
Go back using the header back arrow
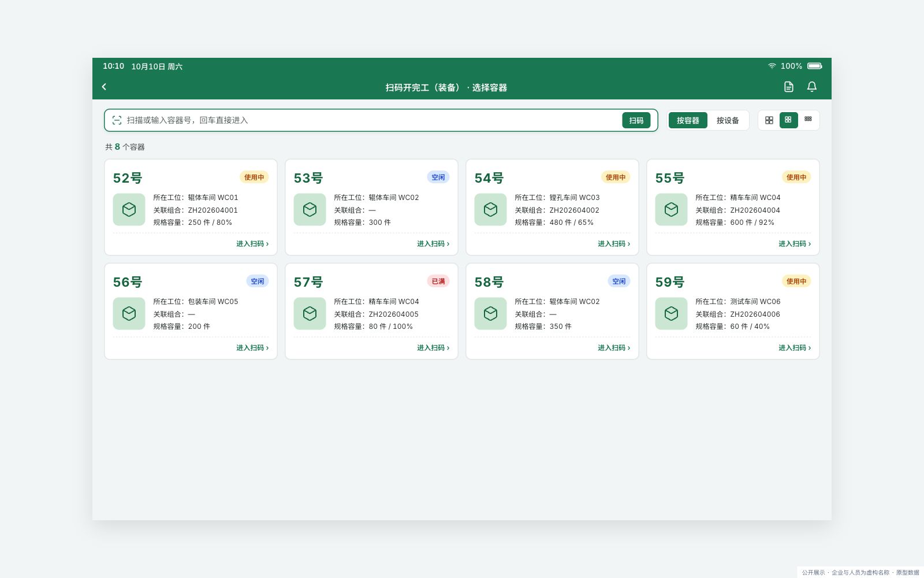click(x=104, y=87)
